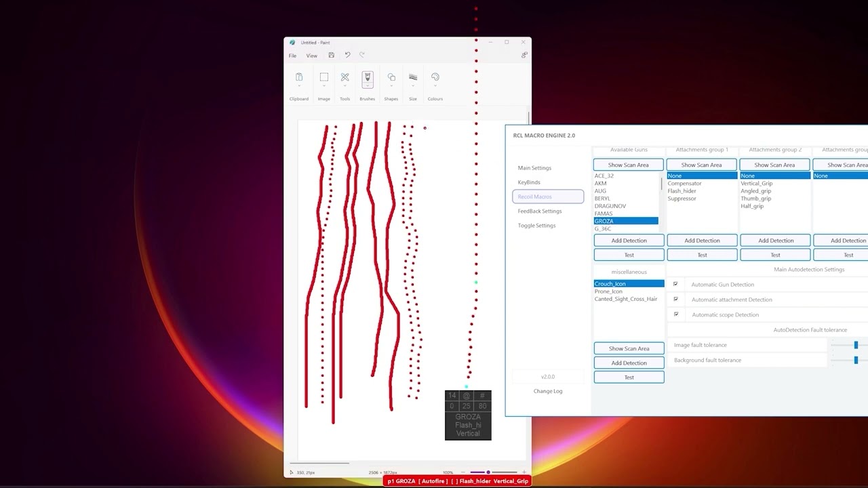Open the Change Log link
The width and height of the screenshot is (868, 488).
tap(548, 391)
